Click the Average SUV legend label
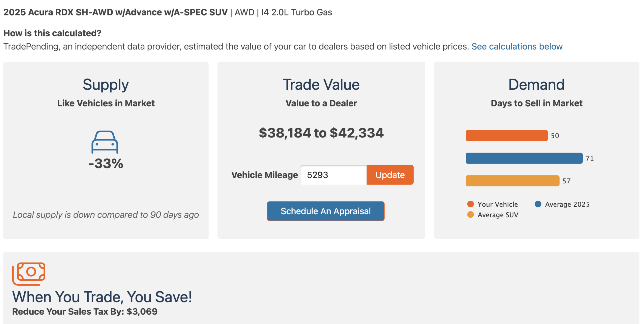Image resolution: width=644 pixels, height=324 pixels. tap(498, 215)
